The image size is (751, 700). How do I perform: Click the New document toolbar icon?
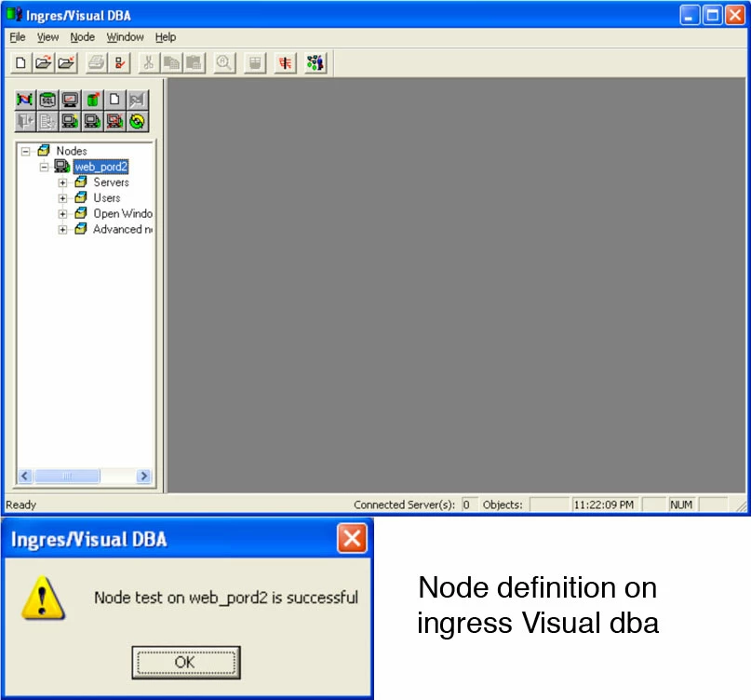[20, 62]
